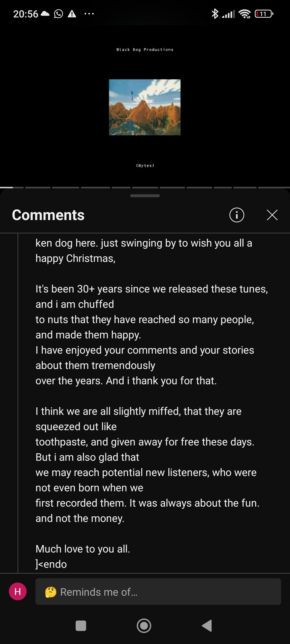The height and width of the screenshot is (644, 290).
Task: Tap the comment sheet drag handle
Action: pyautogui.click(x=145, y=196)
